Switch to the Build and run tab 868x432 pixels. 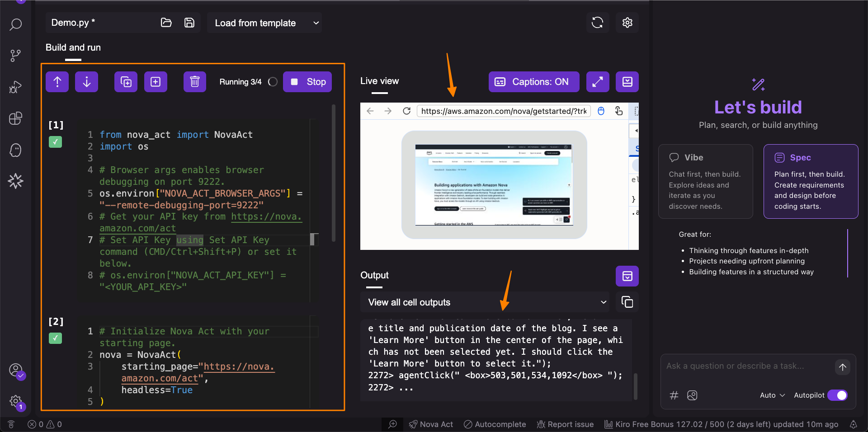click(x=73, y=47)
